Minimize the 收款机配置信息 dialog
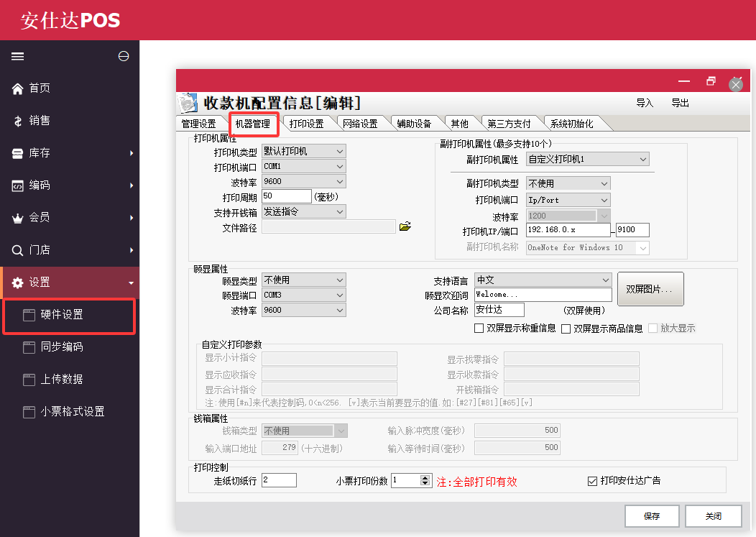756x537 pixels. pyautogui.click(x=683, y=81)
